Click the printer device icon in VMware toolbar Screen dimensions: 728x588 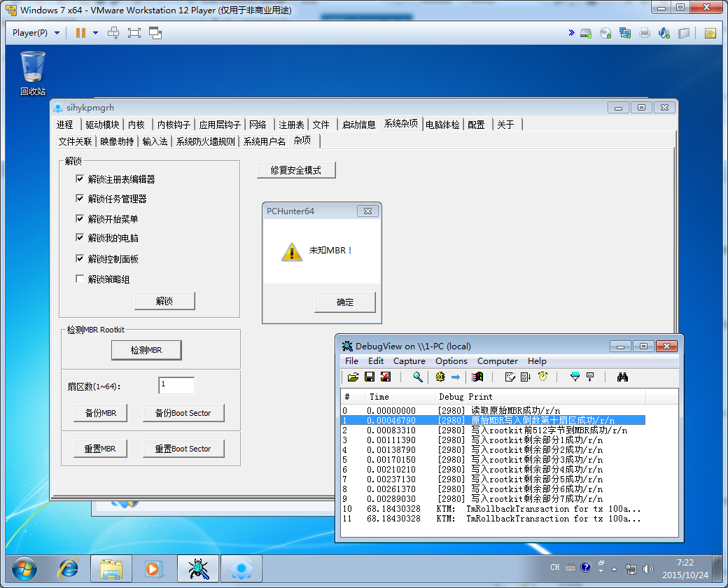pyautogui.click(x=645, y=33)
